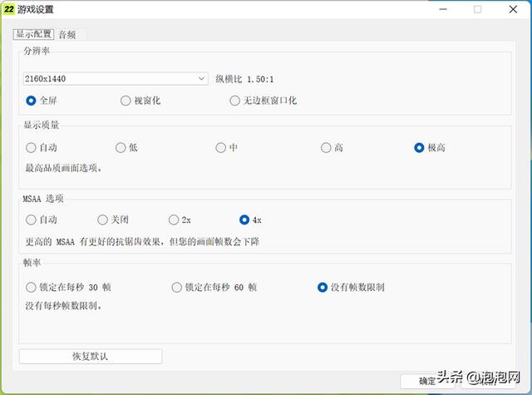
Task: Open the 音频 tab
Action: (67, 35)
